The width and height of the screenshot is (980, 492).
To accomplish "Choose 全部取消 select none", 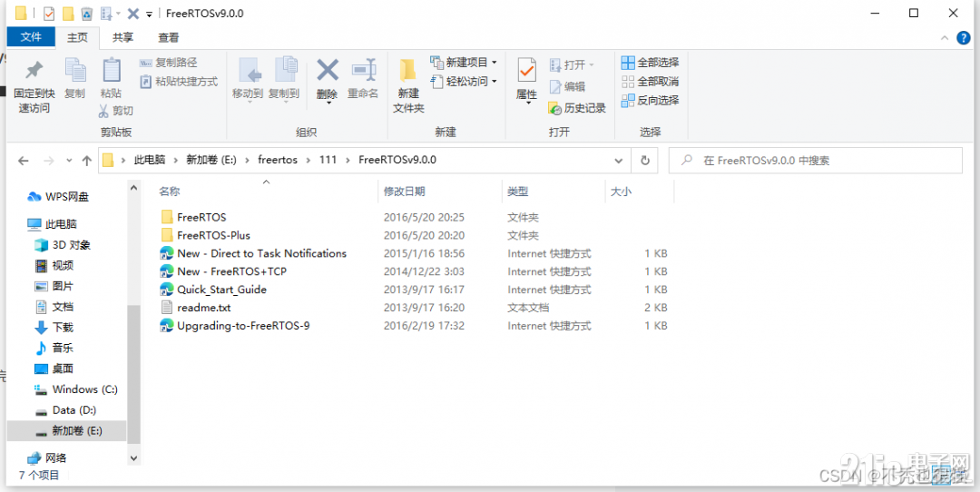I will tap(650, 82).
